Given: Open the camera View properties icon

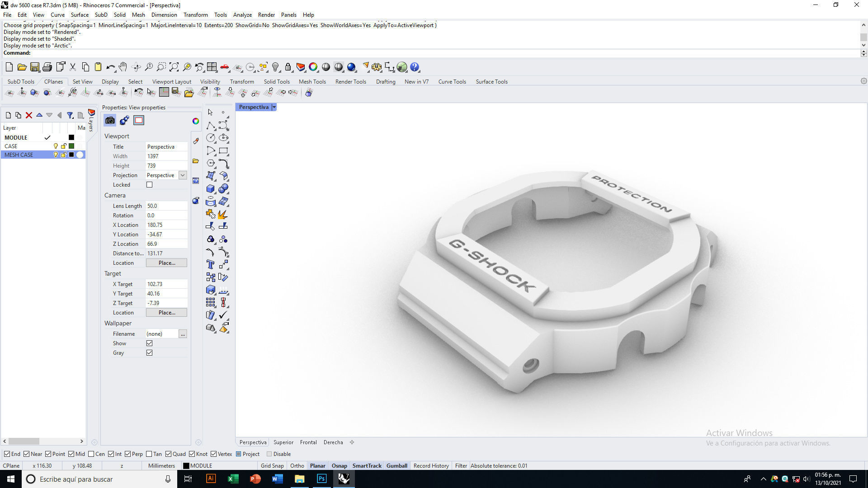Looking at the screenshot, I should (110, 120).
